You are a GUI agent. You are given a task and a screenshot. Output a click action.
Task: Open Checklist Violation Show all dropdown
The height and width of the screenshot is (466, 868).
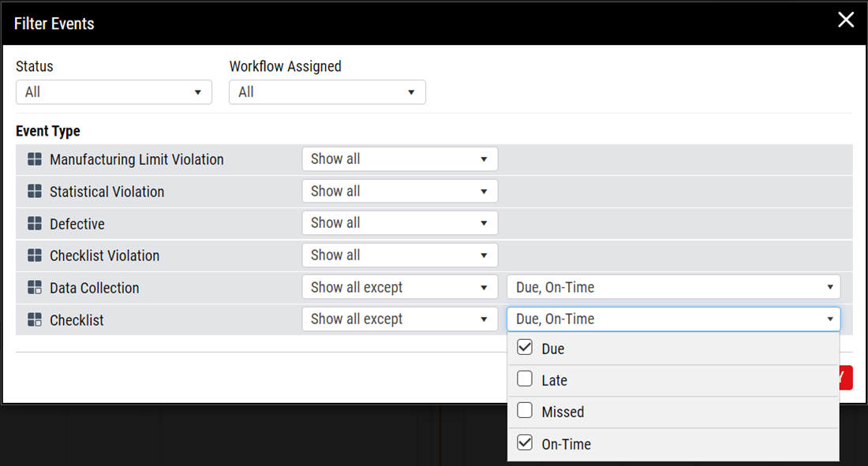click(400, 255)
